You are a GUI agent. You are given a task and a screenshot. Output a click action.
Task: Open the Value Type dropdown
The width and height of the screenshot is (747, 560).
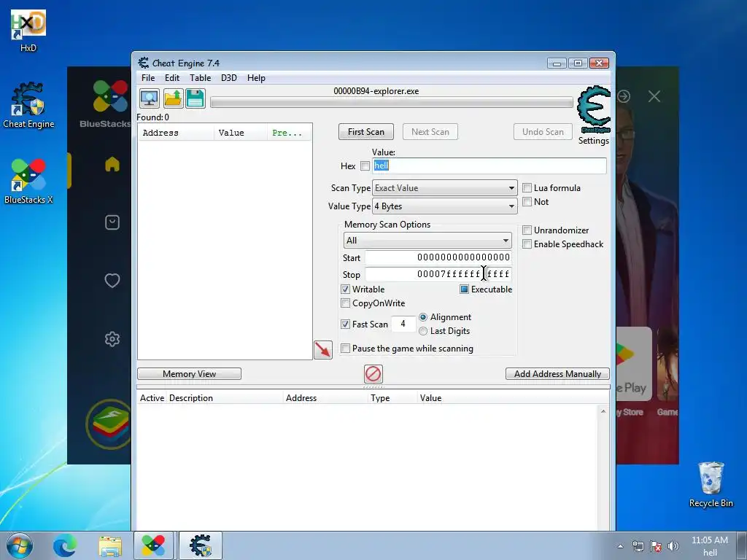tap(444, 206)
